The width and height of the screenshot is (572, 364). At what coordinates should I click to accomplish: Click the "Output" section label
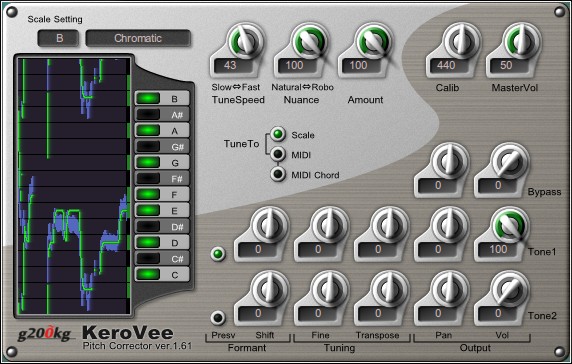(475, 348)
